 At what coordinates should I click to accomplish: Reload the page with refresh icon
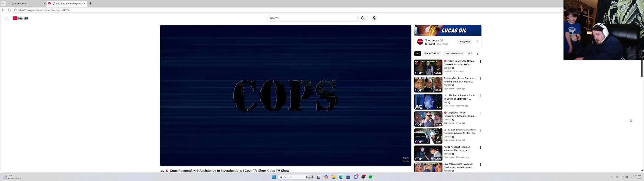coord(9,10)
